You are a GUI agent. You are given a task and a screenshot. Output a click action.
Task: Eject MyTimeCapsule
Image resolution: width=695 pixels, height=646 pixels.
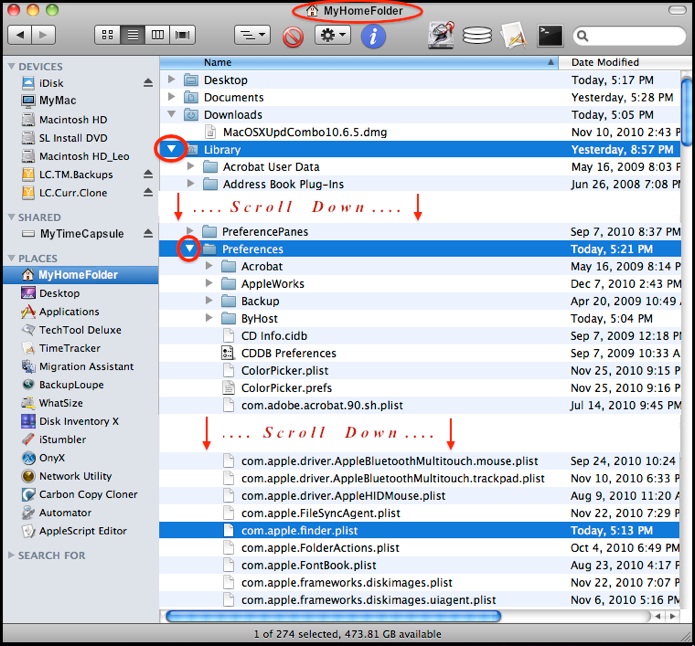click(x=148, y=234)
